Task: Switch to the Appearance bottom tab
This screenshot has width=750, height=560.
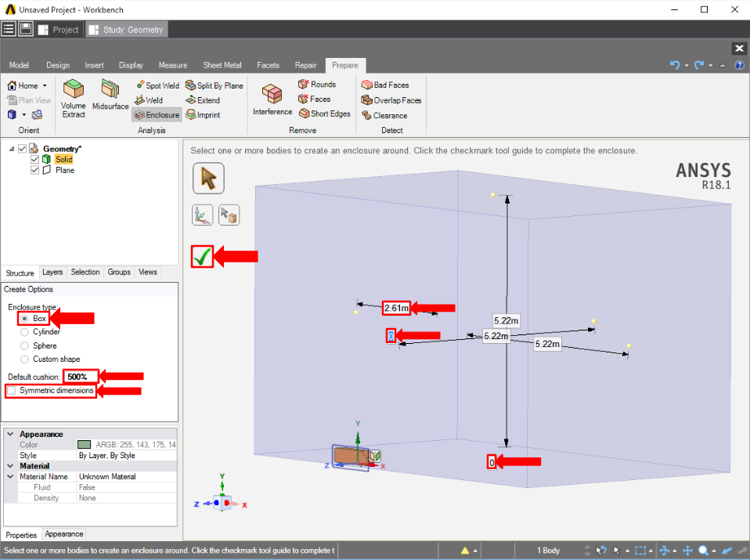Action: (64, 533)
